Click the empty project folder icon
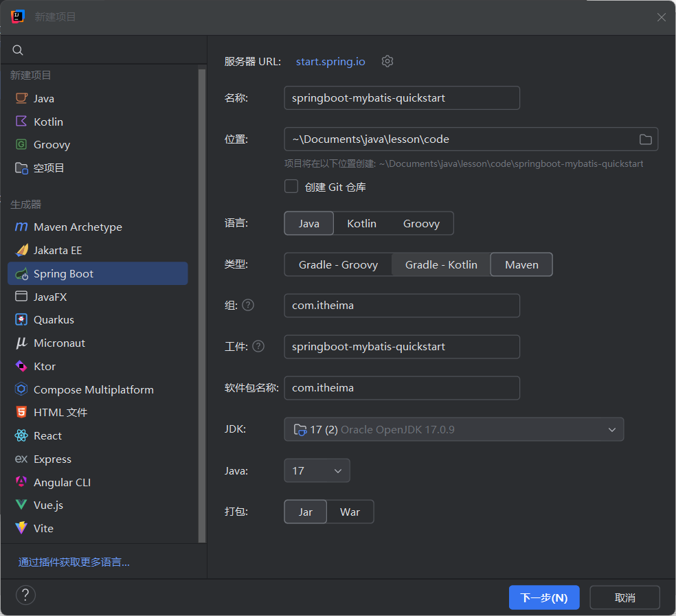Viewport: 676px width, 616px height. pos(21,168)
